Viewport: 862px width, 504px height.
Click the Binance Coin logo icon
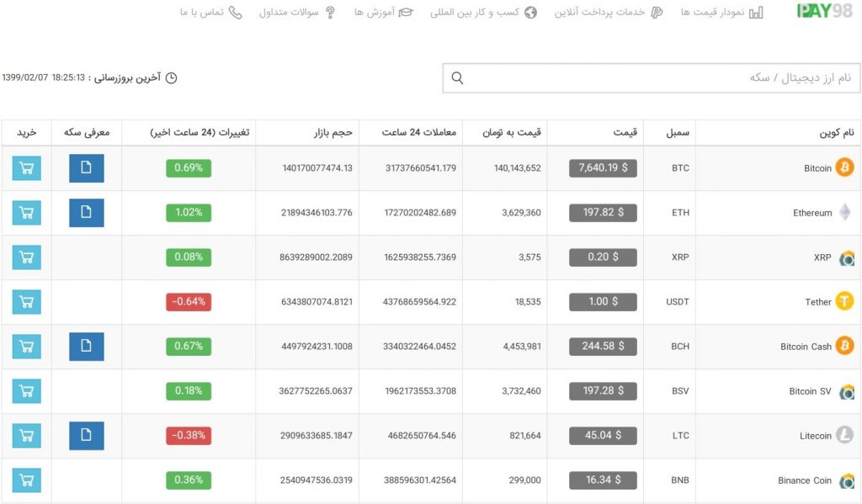(847, 480)
